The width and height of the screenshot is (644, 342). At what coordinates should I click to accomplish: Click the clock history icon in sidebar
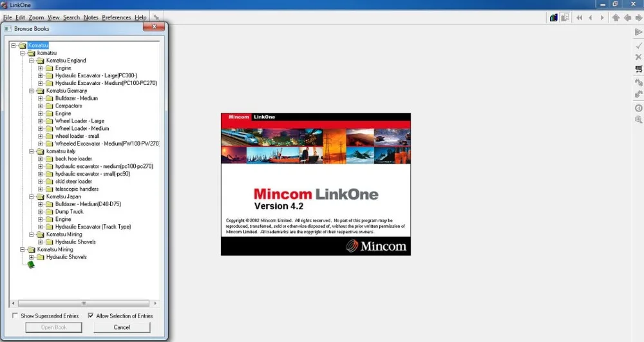point(638,108)
